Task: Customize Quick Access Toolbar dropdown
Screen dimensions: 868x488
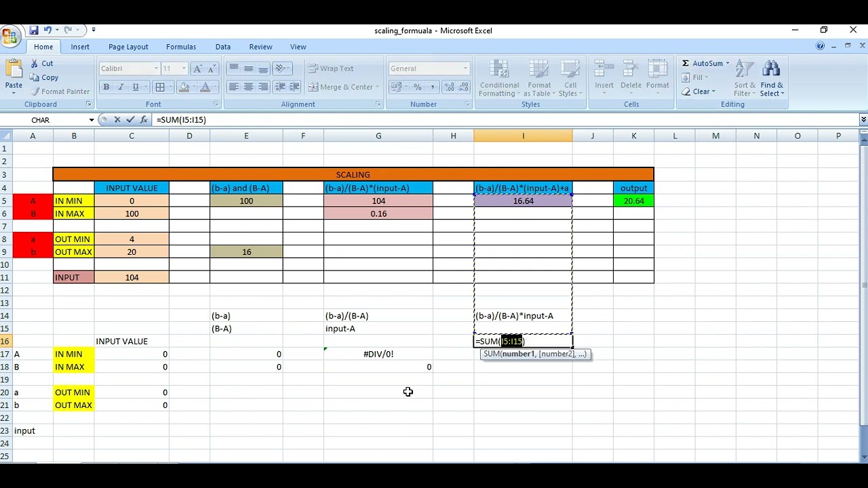Action: click(93, 30)
